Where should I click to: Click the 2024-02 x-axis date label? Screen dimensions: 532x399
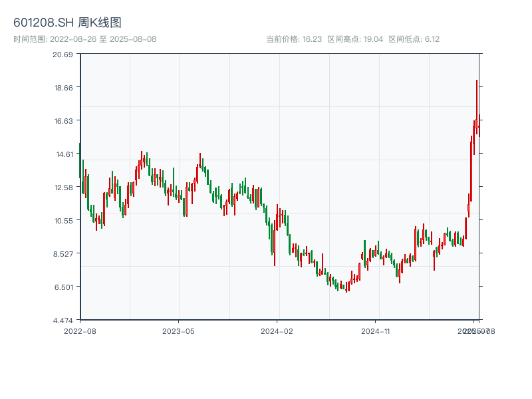click(277, 331)
